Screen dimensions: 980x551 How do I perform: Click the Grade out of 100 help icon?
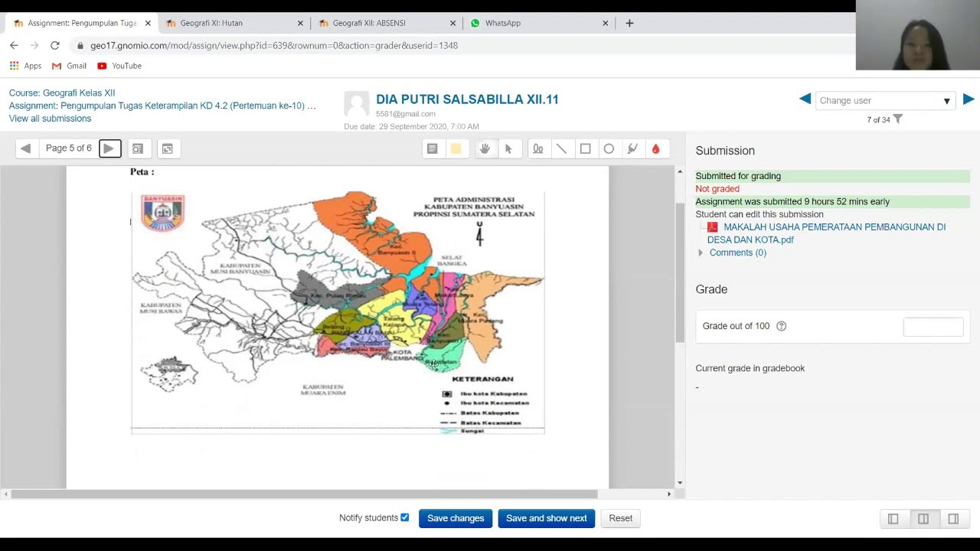click(x=782, y=326)
